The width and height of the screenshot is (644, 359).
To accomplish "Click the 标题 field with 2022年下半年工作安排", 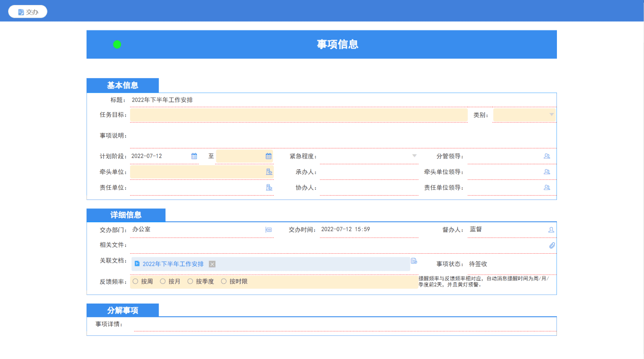I will click(343, 100).
